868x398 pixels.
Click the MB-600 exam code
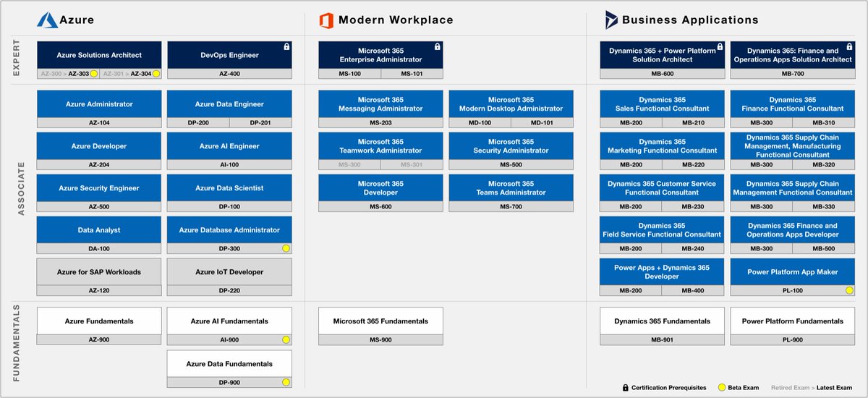click(662, 74)
